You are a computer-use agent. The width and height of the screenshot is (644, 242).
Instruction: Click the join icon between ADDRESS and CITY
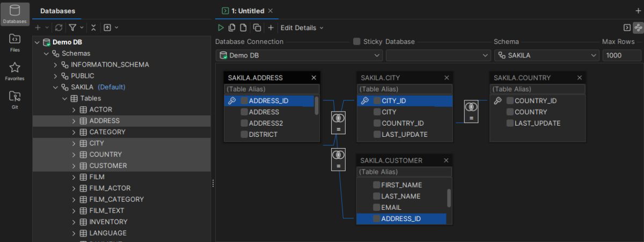[339, 122]
